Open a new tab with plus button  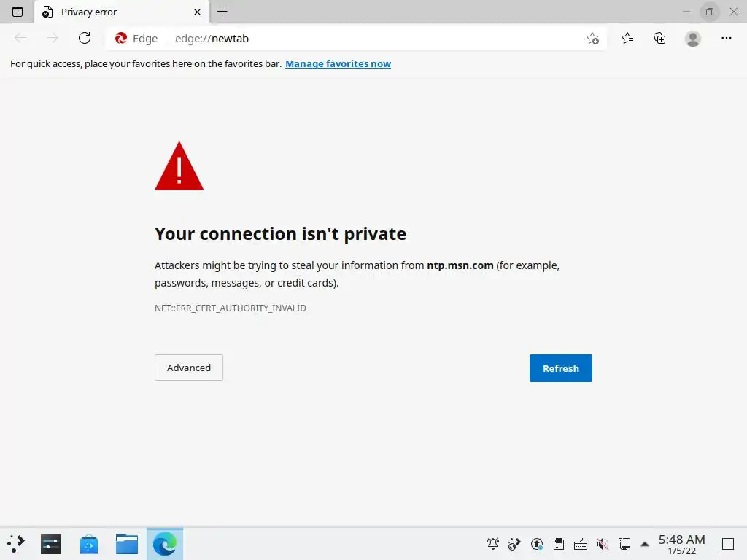(x=222, y=12)
